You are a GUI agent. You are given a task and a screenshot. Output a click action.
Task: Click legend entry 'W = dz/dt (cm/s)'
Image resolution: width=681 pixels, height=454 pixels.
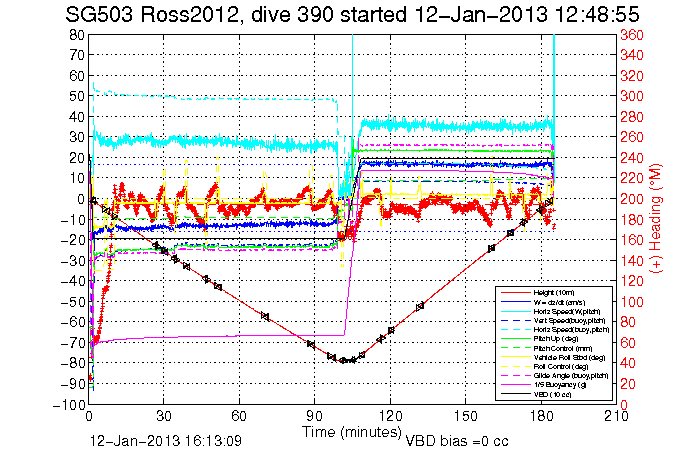point(559,302)
